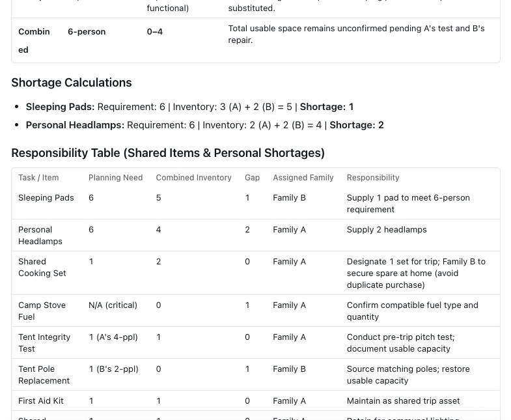Click 'Family A' in the First Aid Kit row
The height and width of the screenshot is (420, 511).
[289, 401]
